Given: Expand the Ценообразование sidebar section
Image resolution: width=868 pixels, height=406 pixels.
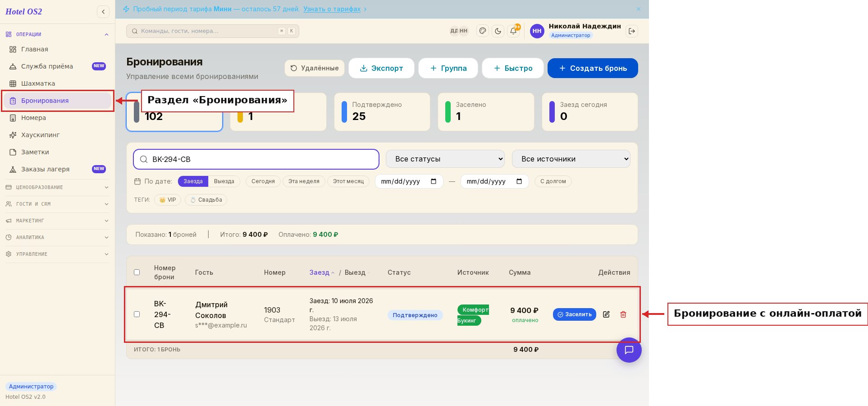Looking at the screenshot, I should coord(57,187).
